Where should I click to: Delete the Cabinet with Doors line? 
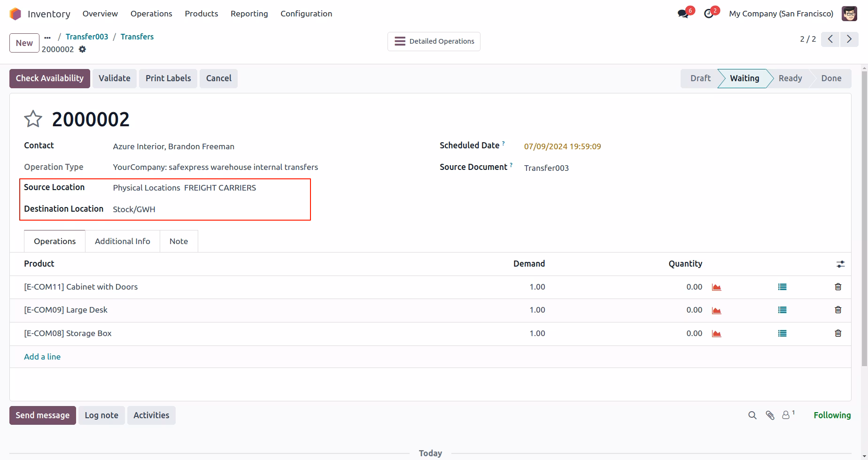pyautogui.click(x=838, y=287)
